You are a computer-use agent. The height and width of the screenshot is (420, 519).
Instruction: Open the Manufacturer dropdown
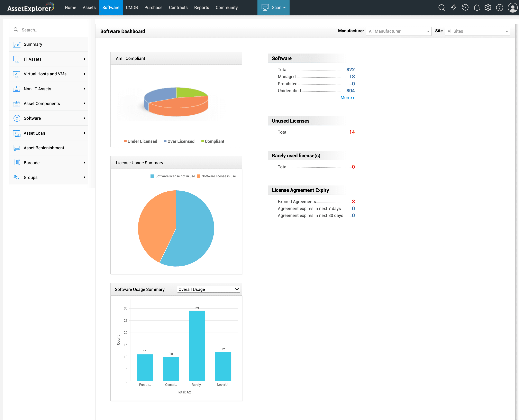click(x=398, y=31)
